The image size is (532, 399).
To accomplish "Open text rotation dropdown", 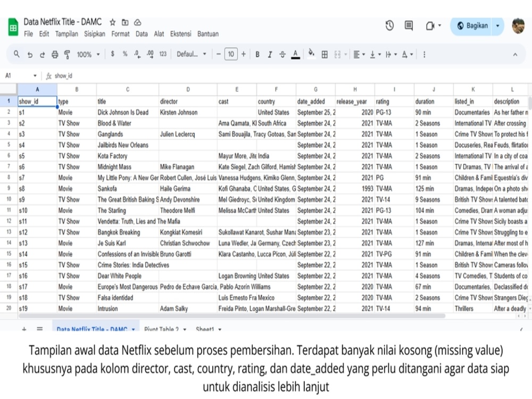I will tap(407, 54).
